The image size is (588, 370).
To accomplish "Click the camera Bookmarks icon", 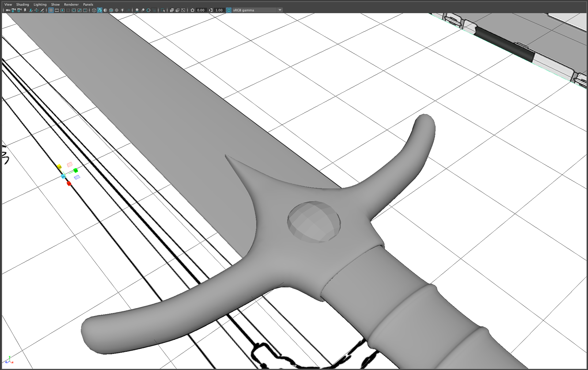I will pyautogui.click(x=25, y=10).
